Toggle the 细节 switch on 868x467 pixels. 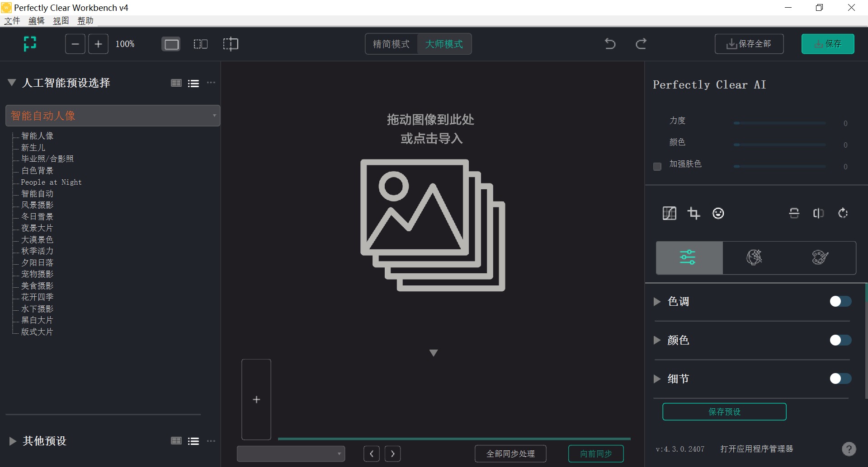click(x=840, y=378)
